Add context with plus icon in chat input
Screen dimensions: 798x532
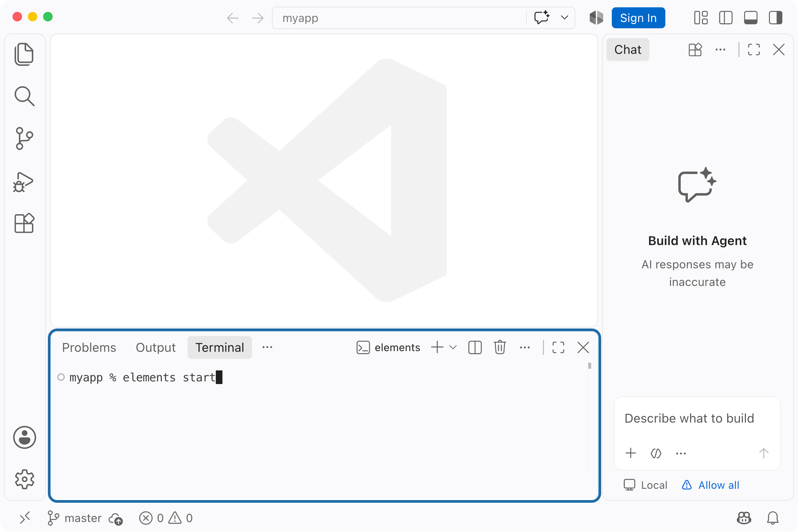tap(630, 454)
